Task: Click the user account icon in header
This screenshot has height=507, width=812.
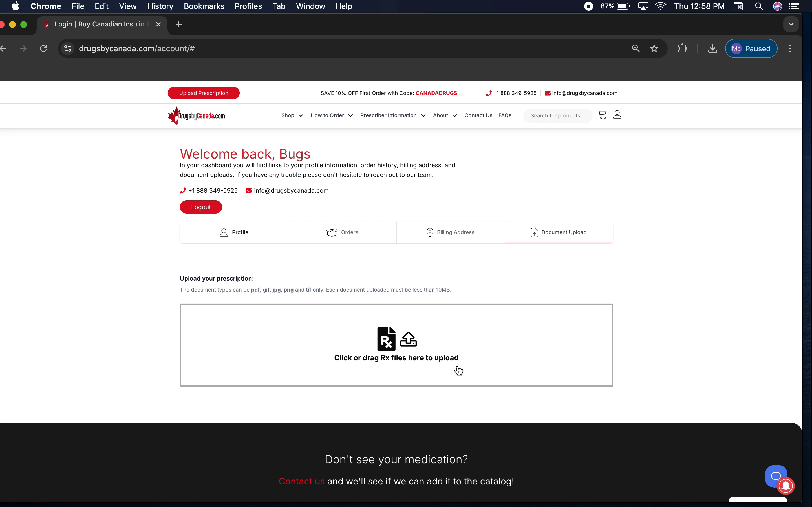Action: [617, 115]
